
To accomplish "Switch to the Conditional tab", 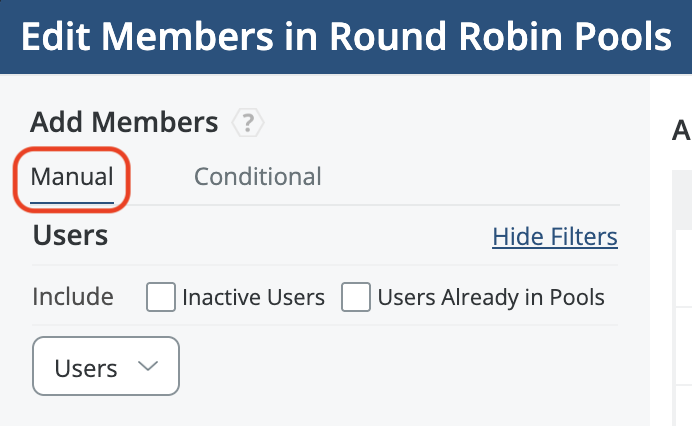I will click(x=257, y=177).
